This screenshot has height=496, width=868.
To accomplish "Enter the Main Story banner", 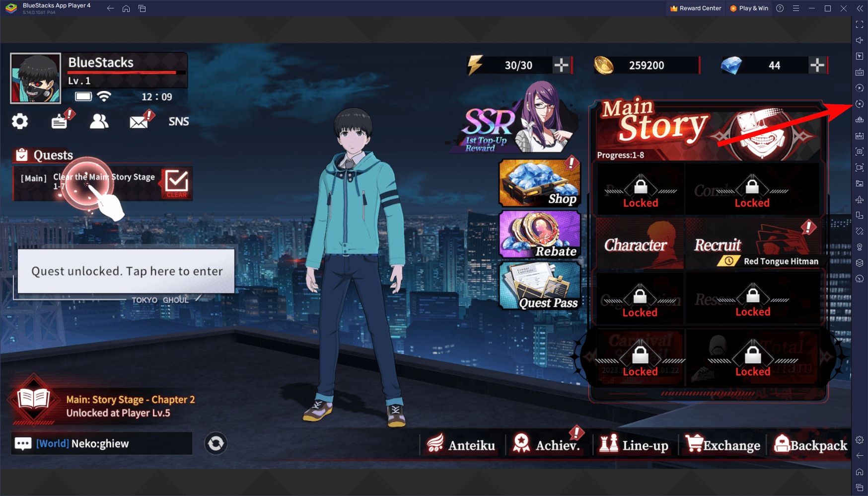I will tap(708, 131).
